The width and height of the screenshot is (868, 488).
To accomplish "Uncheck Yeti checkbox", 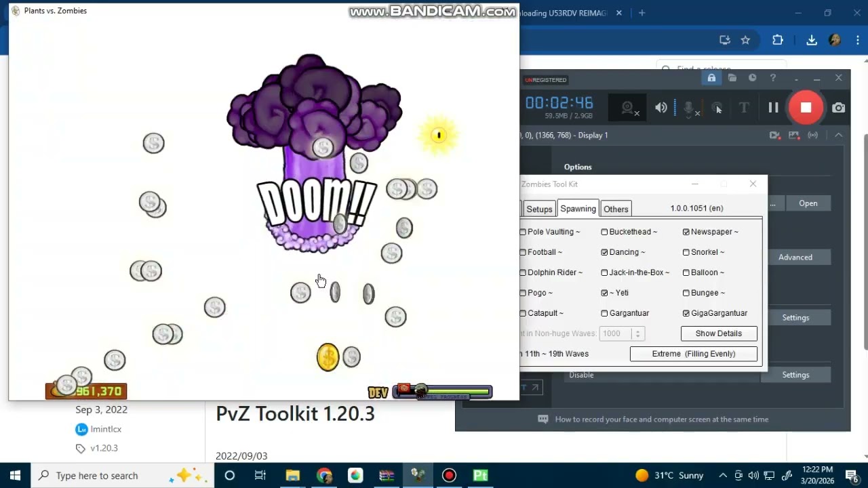I will (x=604, y=293).
